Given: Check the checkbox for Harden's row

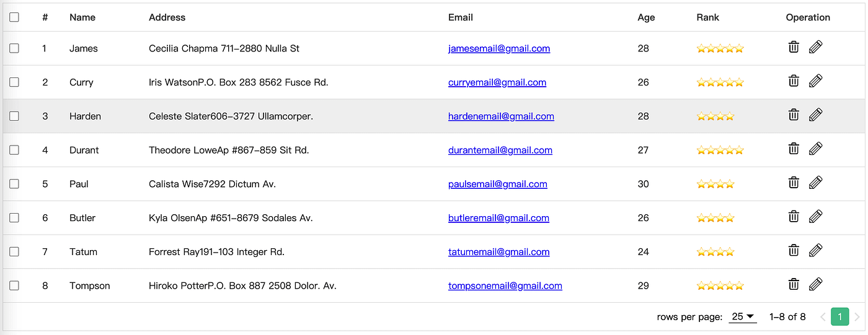Looking at the screenshot, I should (x=14, y=116).
